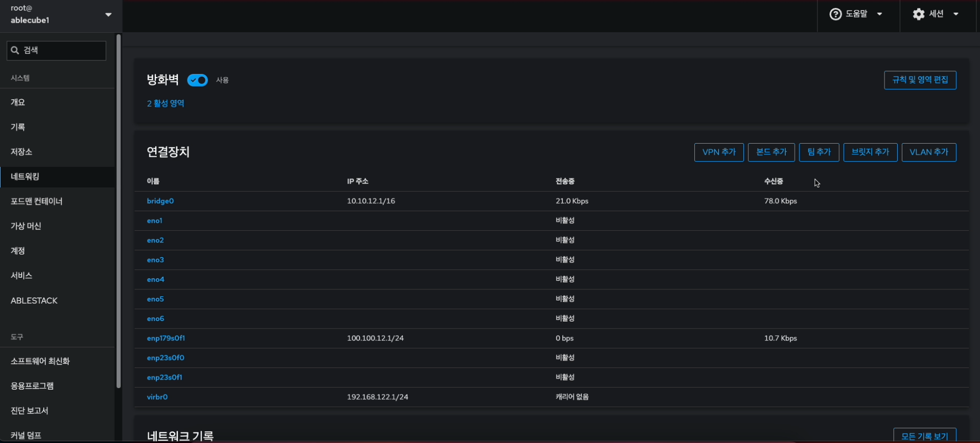Open the 2 활성 영역 link

click(165, 103)
